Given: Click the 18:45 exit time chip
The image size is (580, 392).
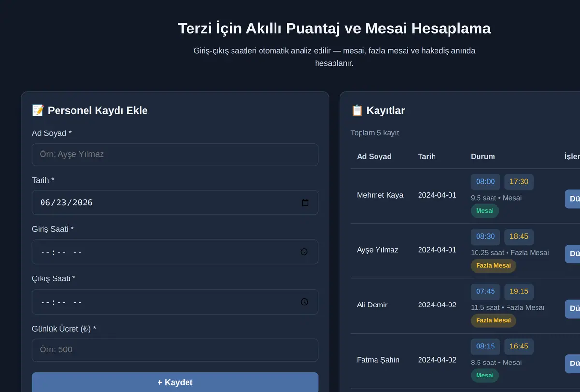Looking at the screenshot, I should point(519,237).
